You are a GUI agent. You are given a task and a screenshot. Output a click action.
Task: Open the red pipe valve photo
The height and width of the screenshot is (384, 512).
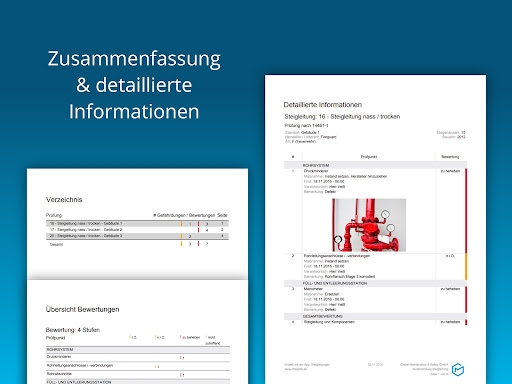[x=369, y=225]
